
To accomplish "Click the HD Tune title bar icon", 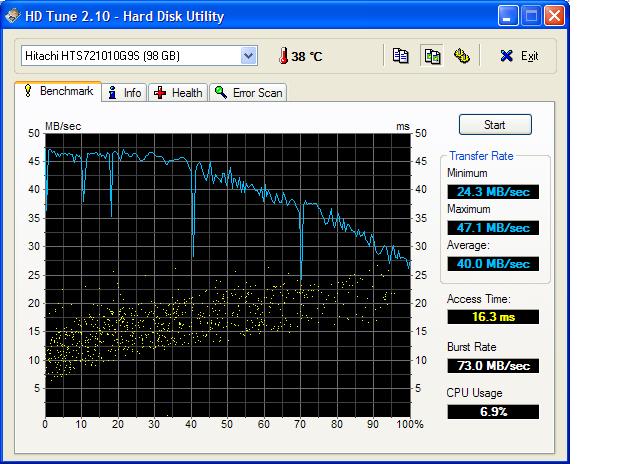I will click(13, 16).
